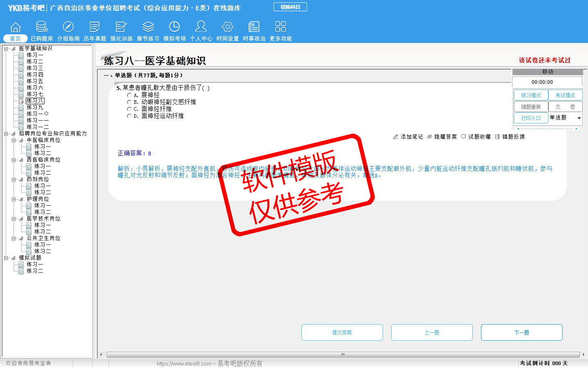Image resolution: width=588 pixels, height=368 pixels.
Task: Select answer option A 展神经
Action: (x=129, y=95)
